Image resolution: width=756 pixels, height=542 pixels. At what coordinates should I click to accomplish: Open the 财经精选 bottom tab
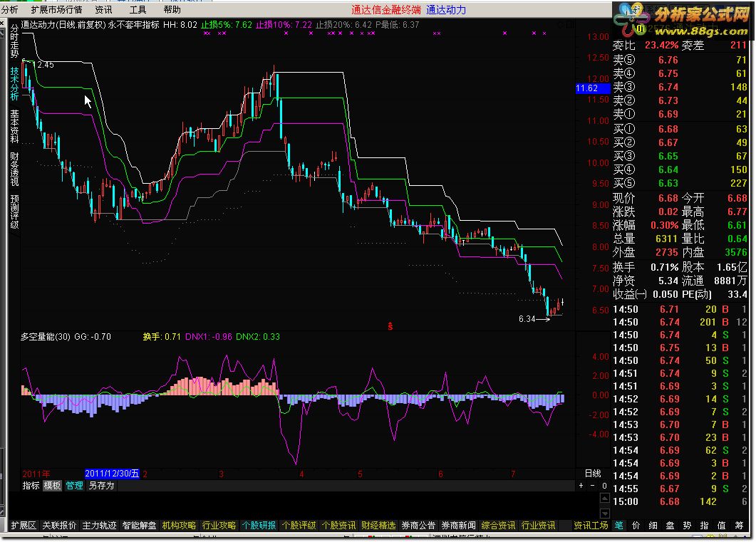378,525
